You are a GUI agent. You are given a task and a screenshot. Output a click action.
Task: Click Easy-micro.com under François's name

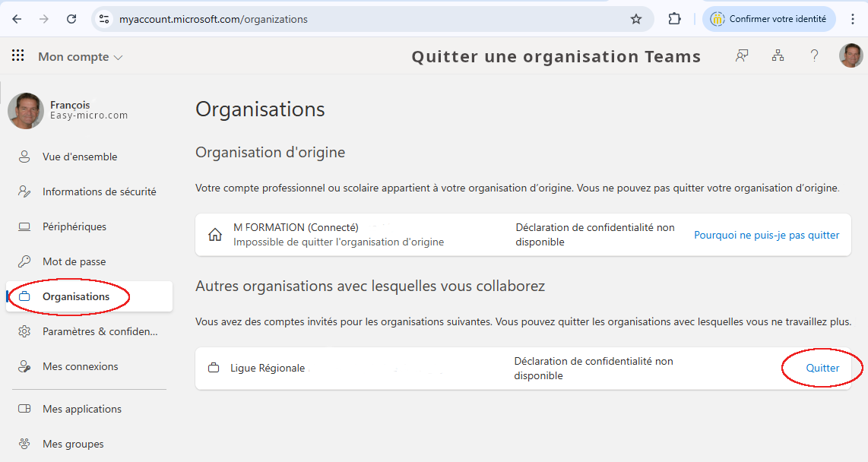89,115
